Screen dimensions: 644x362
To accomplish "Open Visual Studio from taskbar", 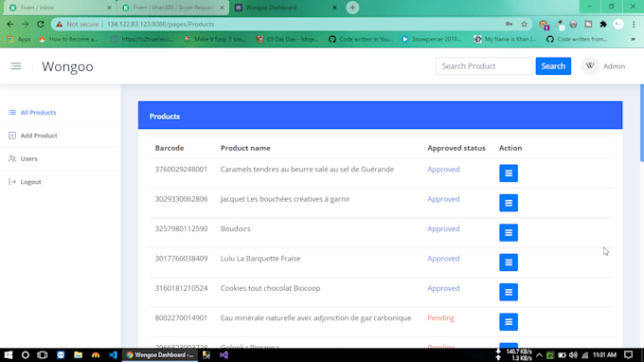I will tap(224, 355).
